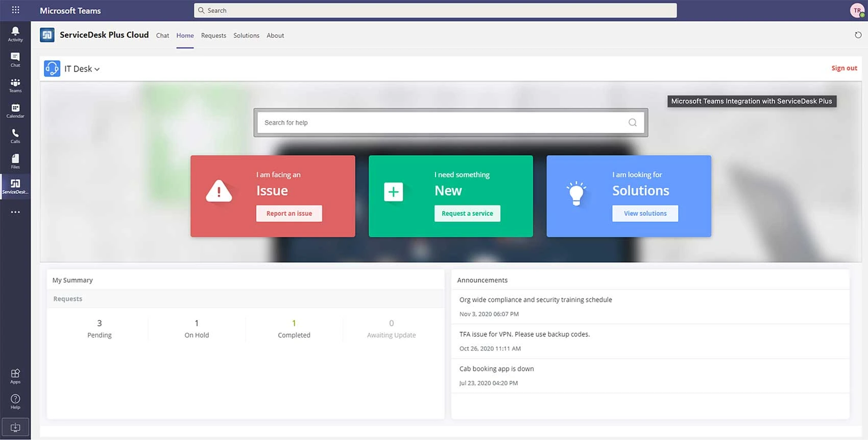Open the About tab
The height and width of the screenshot is (440, 868).
click(275, 36)
